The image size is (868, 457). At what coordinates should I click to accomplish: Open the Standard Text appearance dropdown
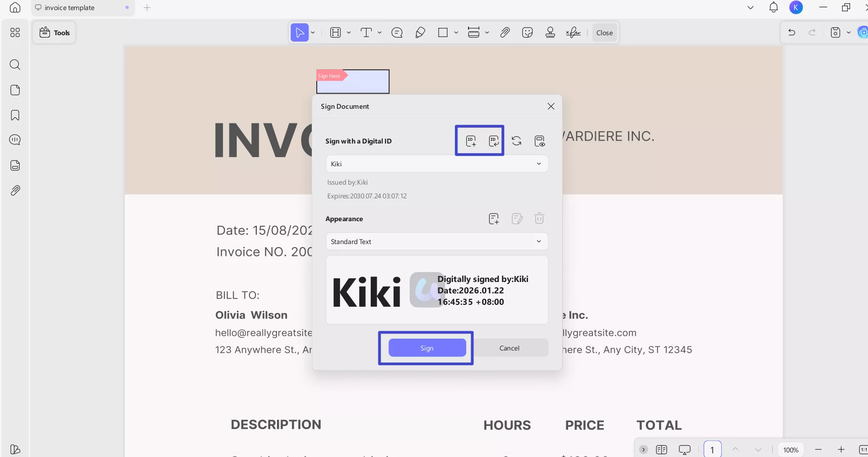coord(539,241)
